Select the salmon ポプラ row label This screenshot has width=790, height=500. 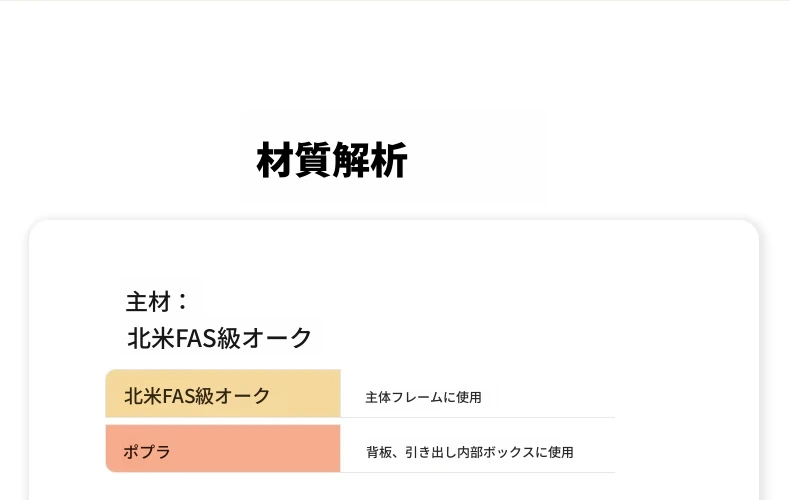click(147, 452)
